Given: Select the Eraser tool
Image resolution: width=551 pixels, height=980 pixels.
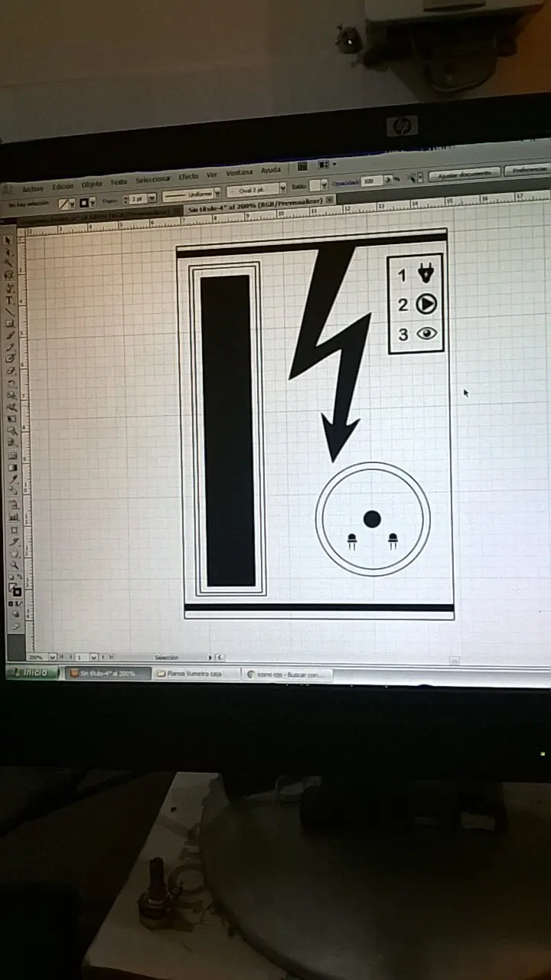Looking at the screenshot, I should [x=11, y=371].
